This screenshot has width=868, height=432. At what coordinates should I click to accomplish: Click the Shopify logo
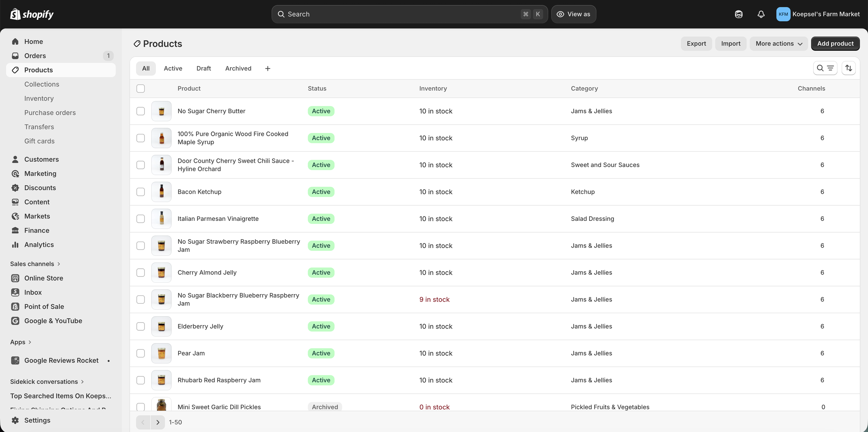[32, 14]
